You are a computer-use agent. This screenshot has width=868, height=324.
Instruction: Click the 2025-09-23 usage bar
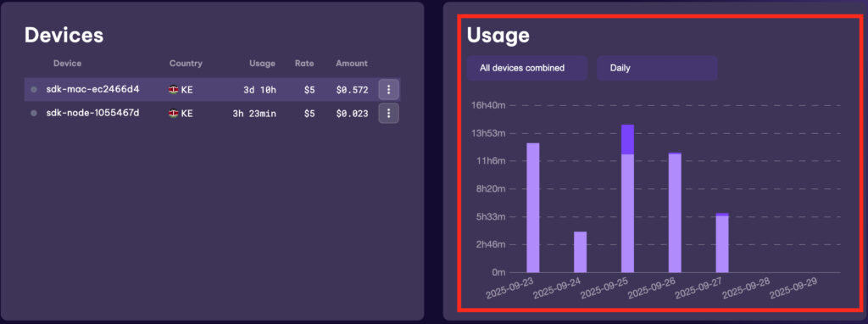coord(533,208)
